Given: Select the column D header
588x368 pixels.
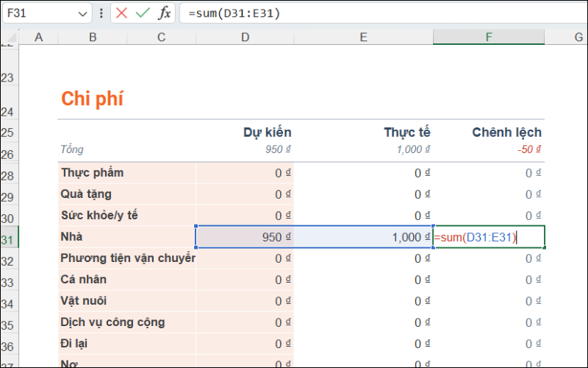Looking at the screenshot, I should point(245,37).
